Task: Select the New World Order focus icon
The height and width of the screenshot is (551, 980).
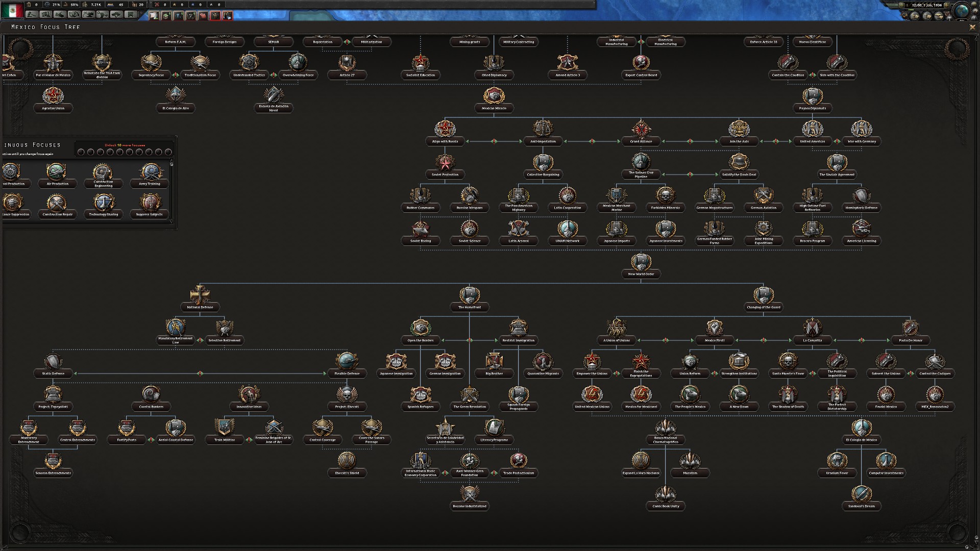Action: pos(641,261)
